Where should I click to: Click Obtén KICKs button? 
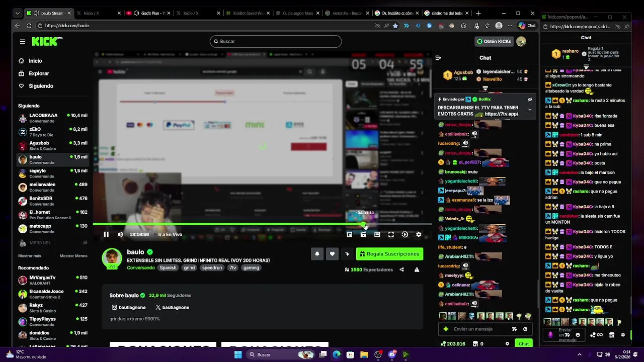point(494,41)
